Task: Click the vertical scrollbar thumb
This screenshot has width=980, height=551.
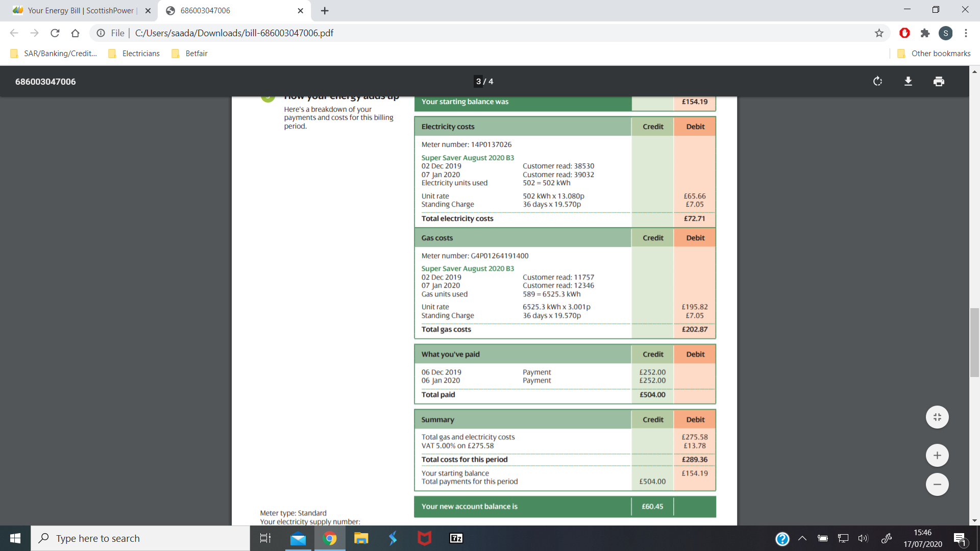Action: [974, 342]
